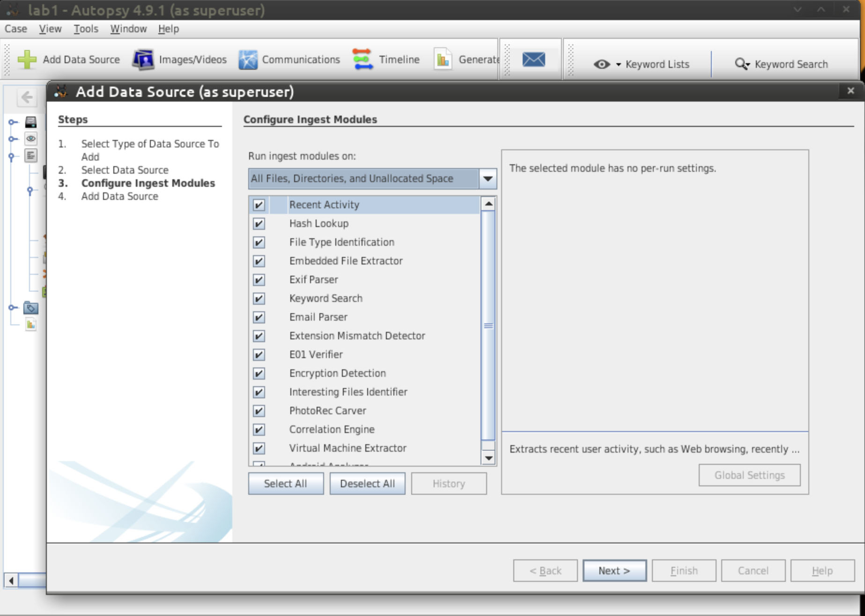Disable the Embedded File Extractor module
This screenshot has width=865, height=616.
click(259, 261)
